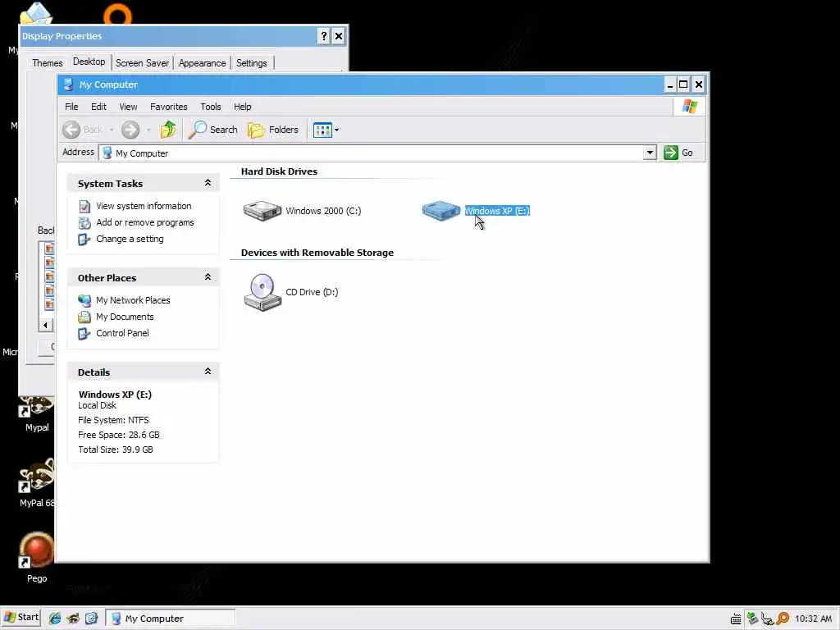Image resolution: width=840 pixels, height=630 pixels.
Task: Click the keyboard tray icon
Action: [x=736, y=619]
